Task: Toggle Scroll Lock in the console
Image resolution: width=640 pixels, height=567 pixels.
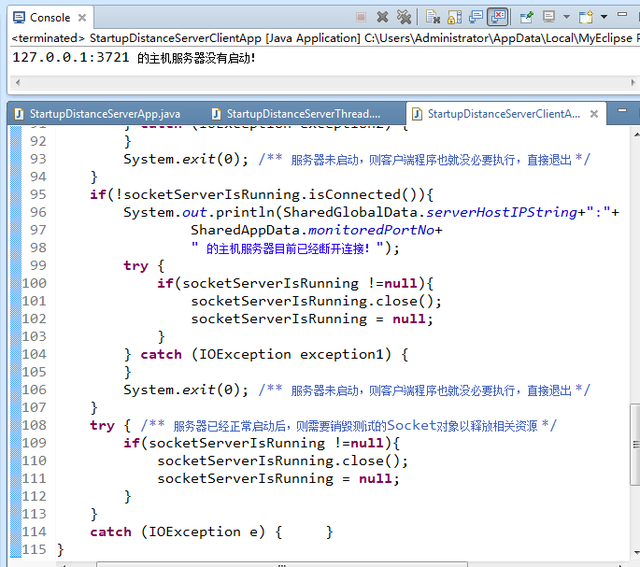Action: (x=454, y=17)
